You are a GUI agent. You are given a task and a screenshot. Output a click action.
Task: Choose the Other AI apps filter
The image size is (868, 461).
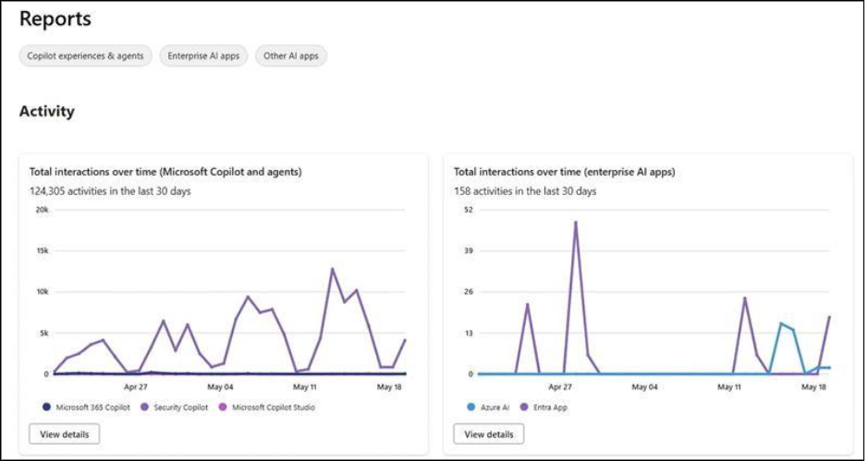click(291, 56)
